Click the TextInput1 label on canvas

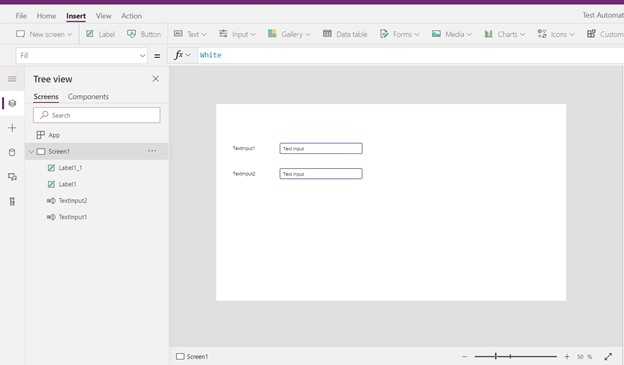tap(244, 148)
